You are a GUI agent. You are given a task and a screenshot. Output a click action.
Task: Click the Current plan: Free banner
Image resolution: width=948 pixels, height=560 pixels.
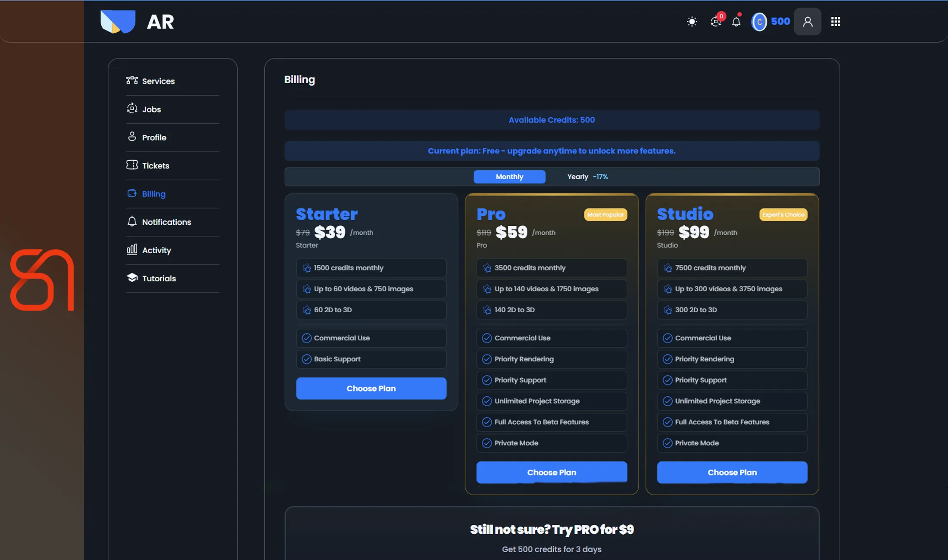[552, 151]
